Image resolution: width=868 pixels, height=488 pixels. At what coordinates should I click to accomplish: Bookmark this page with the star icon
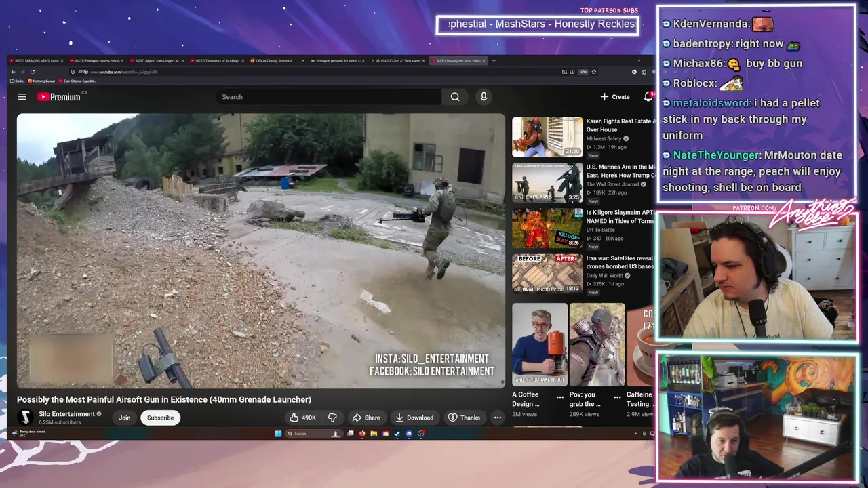[x=594, y=72]
